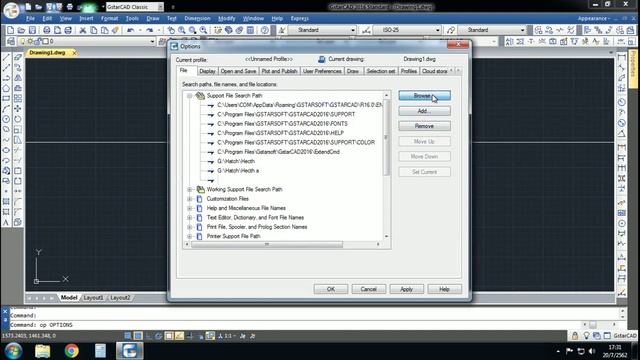
Task: Toggle Lineweight display in the status bar
Action: point(190,336)
